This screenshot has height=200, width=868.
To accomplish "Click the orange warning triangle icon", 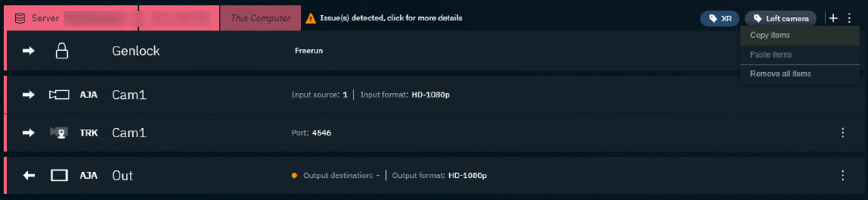I will (311, 18).
